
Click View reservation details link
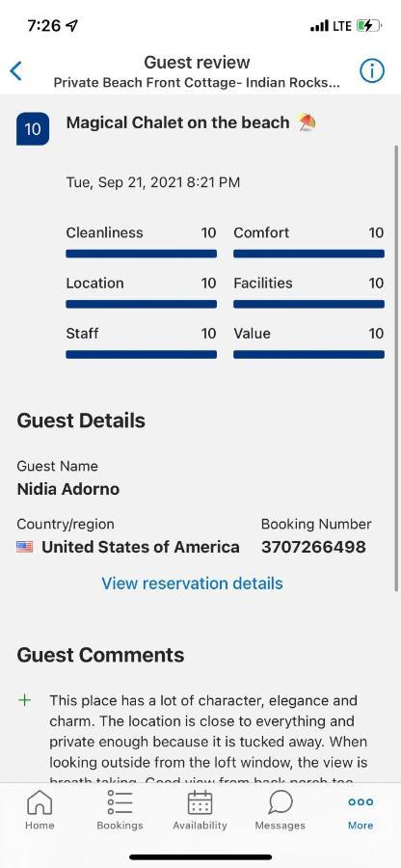[x=192, y=583]
